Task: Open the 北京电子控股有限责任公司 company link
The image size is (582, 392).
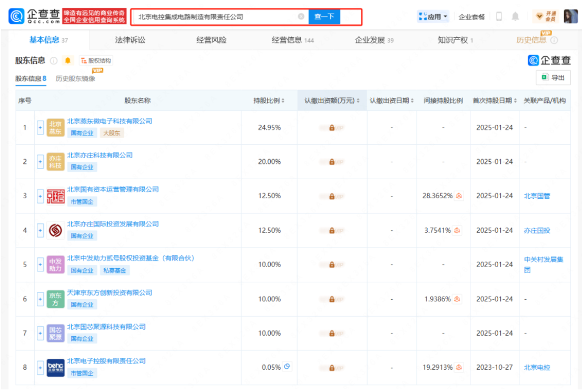Action: (x=106, y=361)
